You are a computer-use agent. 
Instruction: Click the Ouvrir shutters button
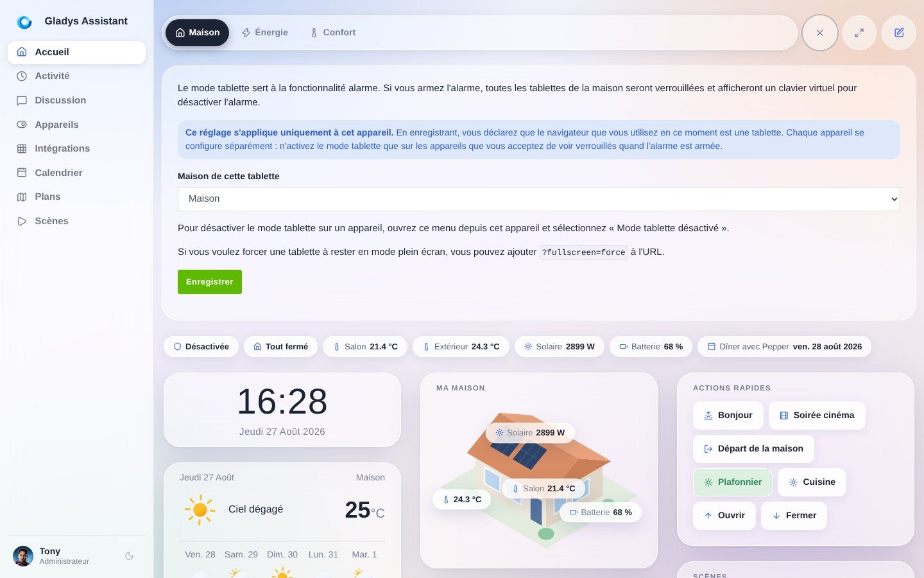[724, 516]
